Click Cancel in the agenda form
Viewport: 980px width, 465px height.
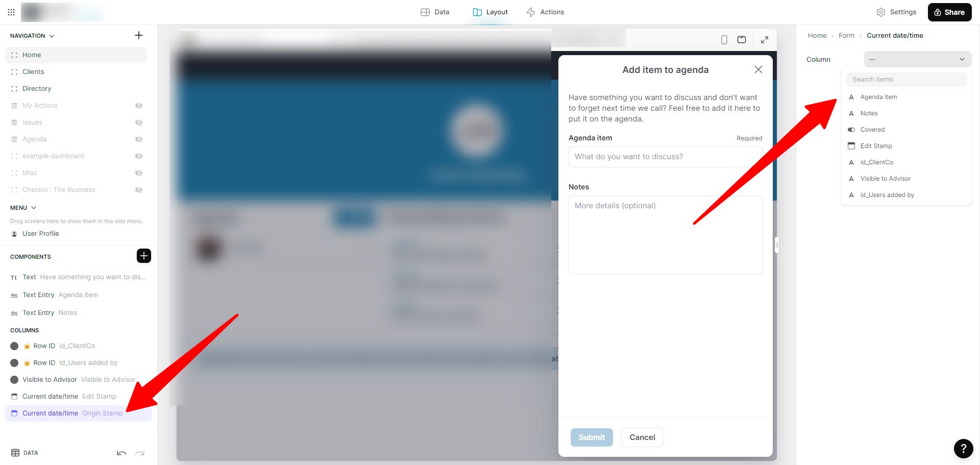pos(642,437)
